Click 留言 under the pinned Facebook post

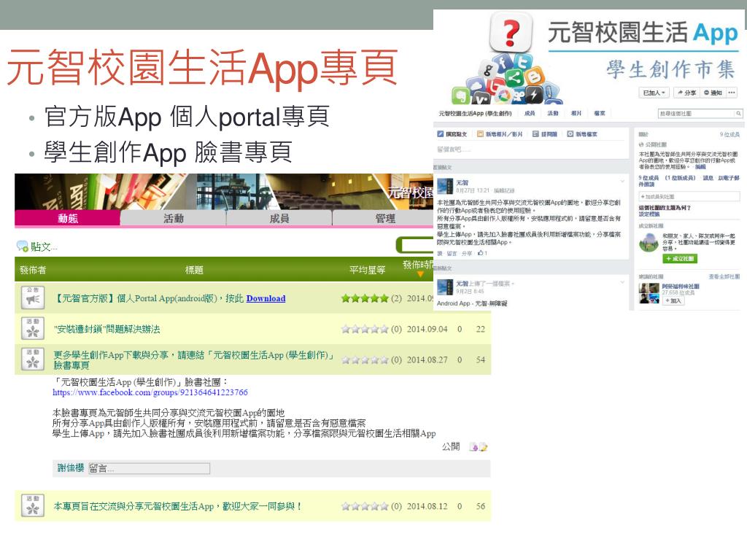click(x=452, y=253)
